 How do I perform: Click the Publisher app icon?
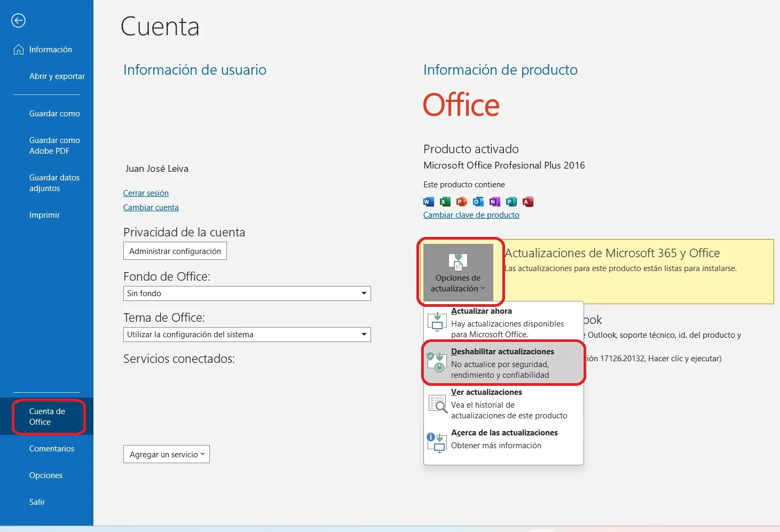511,202
